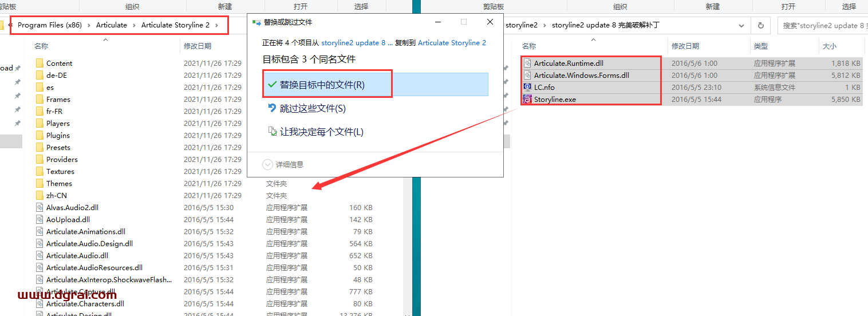This screenshot has height=316, width=868.
Task: Expand chevron after Articulate breadcrumb
Action: click(x=134, y=25)
